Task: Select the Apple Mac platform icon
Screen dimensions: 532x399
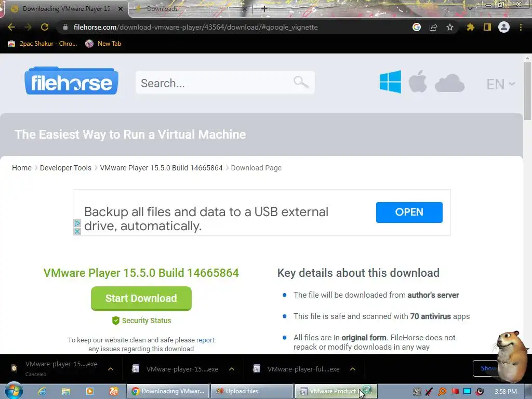Action: coord(417,82)
